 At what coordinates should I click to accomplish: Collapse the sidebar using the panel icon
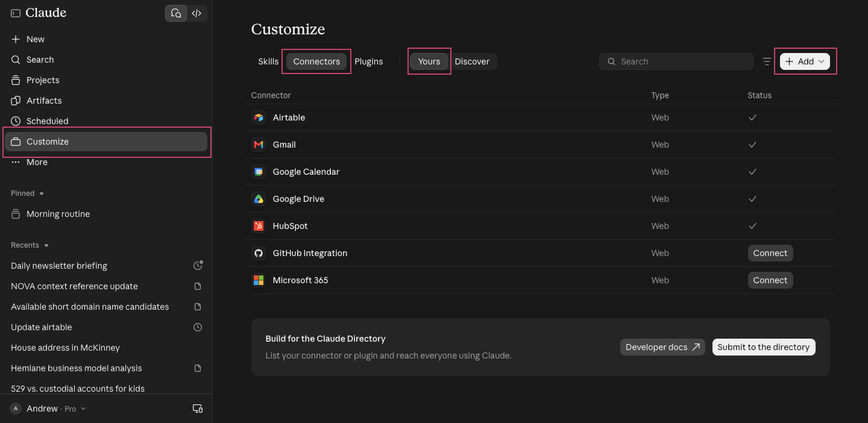(x=16, y=13)
